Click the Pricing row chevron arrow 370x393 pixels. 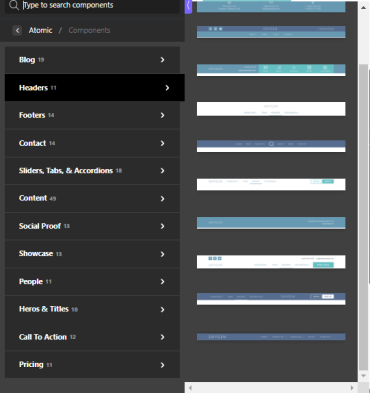[162, 365]
